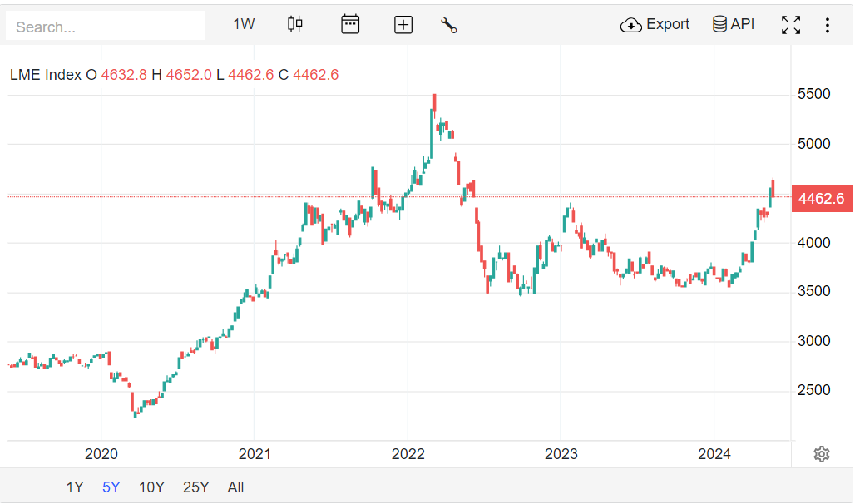The height and width of the screenshot is (504, 855).
Task: Click the 2022 label on time axis
Action: click(x=408, y=454)
